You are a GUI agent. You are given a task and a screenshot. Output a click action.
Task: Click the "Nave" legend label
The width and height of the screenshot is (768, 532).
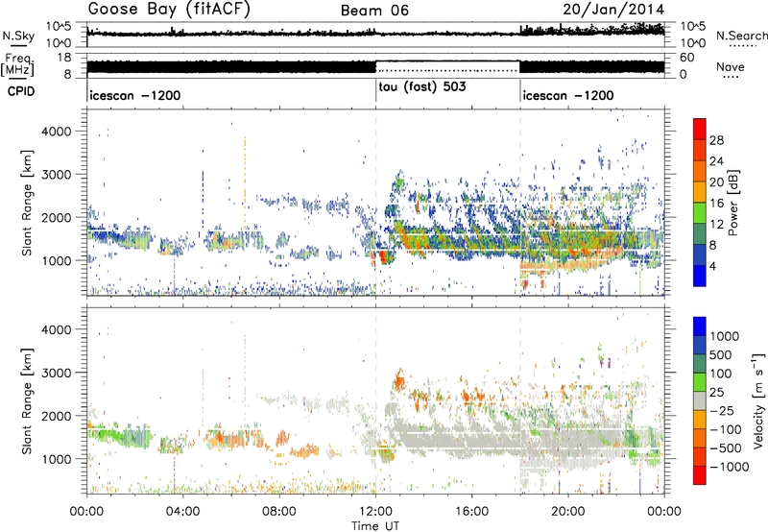731,66
